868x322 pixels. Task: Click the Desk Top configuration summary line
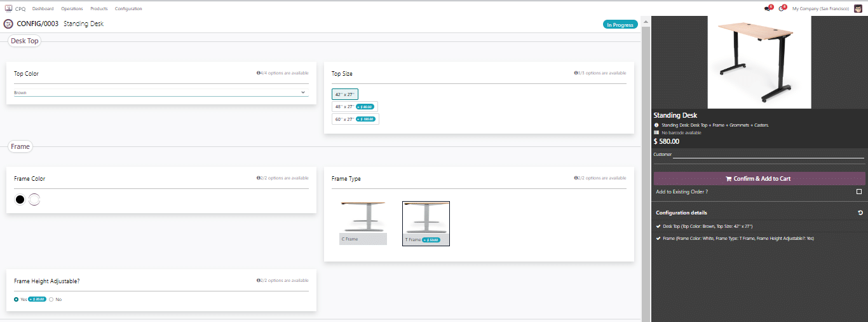(x=708, y=226)
